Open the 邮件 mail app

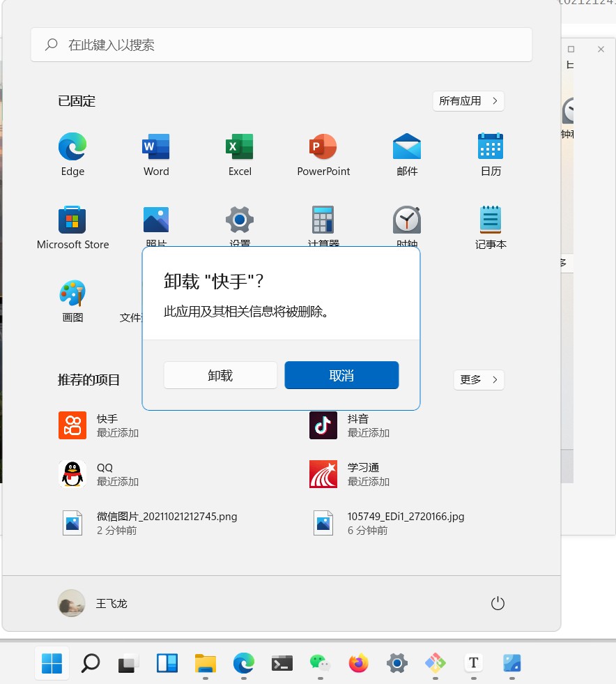(x=407, y=153)
